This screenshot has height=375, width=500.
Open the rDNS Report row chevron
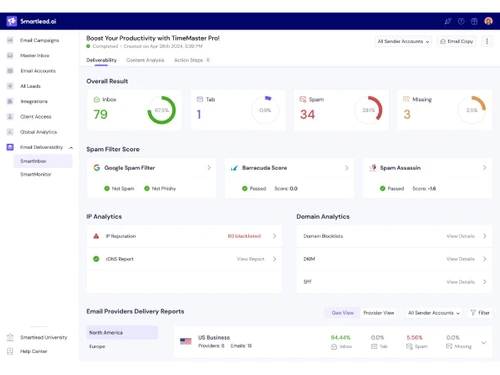click(274, 259)
